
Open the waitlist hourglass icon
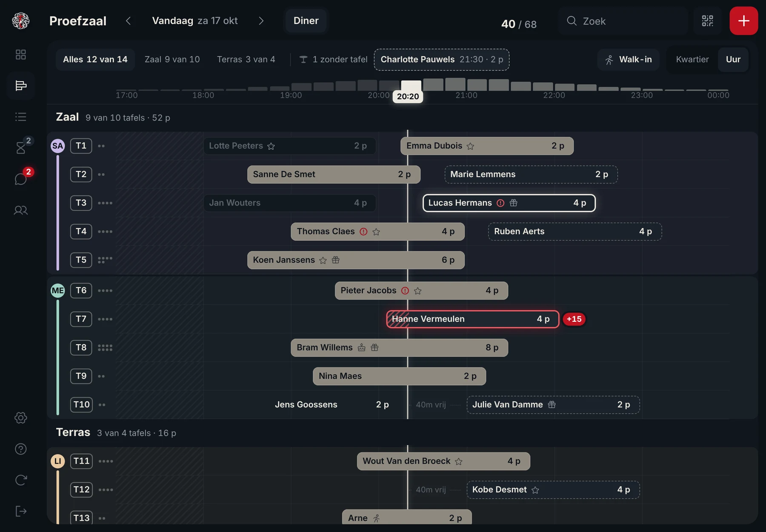pos(20,148)
